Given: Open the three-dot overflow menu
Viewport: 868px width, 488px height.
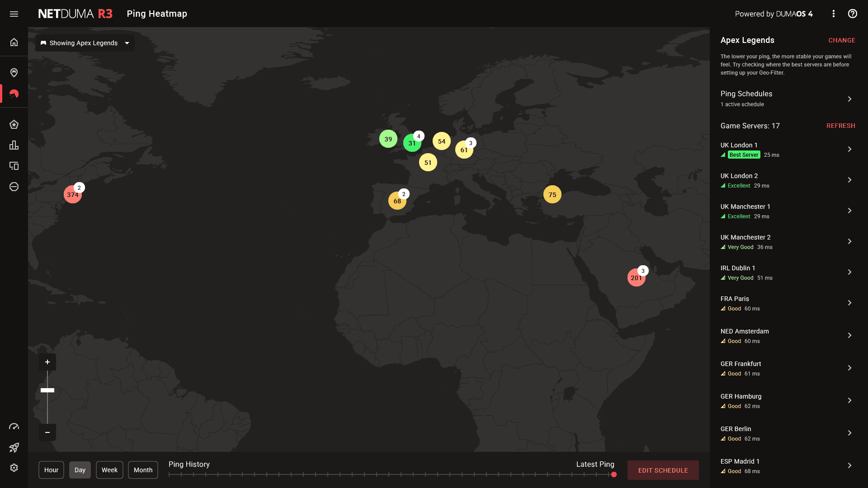Looking at the screenshot, I should tap(834, 14).
